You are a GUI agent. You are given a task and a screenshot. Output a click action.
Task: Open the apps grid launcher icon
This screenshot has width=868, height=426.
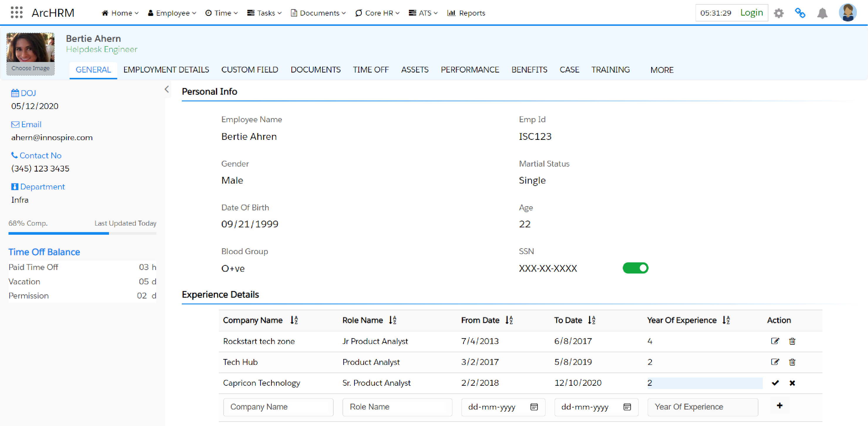[x=16, y=12]
